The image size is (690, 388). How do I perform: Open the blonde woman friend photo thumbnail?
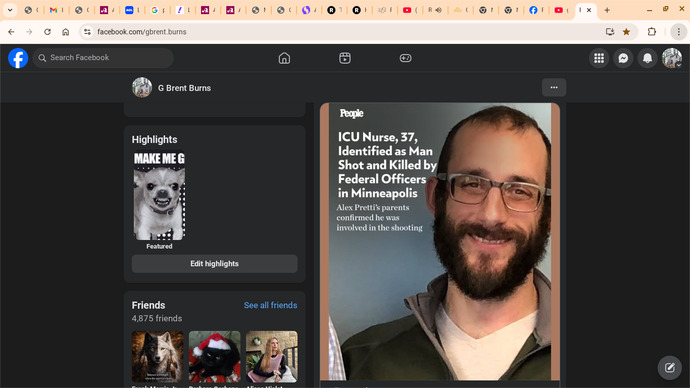(x=272, y=357)
